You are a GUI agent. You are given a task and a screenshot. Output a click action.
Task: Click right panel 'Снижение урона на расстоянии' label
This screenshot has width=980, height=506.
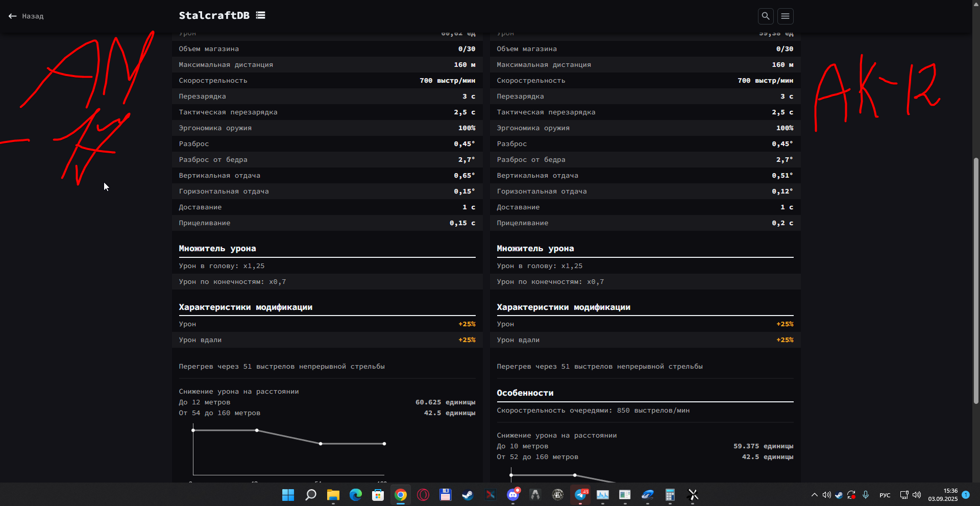pos(557,436)
